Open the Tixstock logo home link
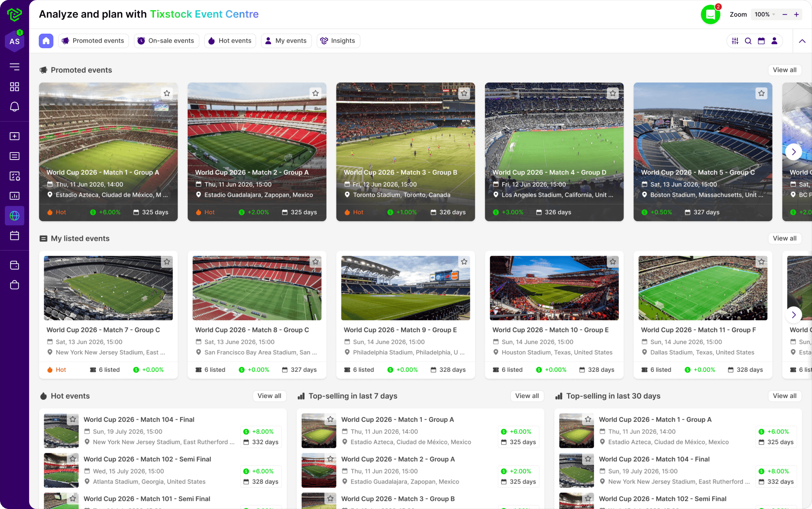The width and height of the screenshot is (812, 509). [x=15, y=14]
